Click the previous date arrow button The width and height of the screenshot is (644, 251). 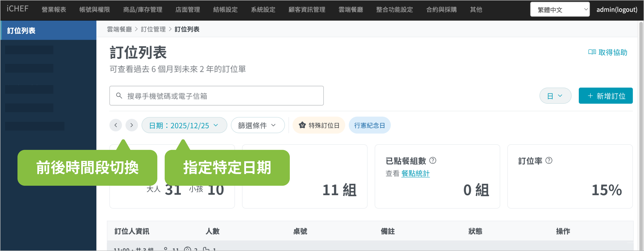pyautogui.click(x=115, y=125)
